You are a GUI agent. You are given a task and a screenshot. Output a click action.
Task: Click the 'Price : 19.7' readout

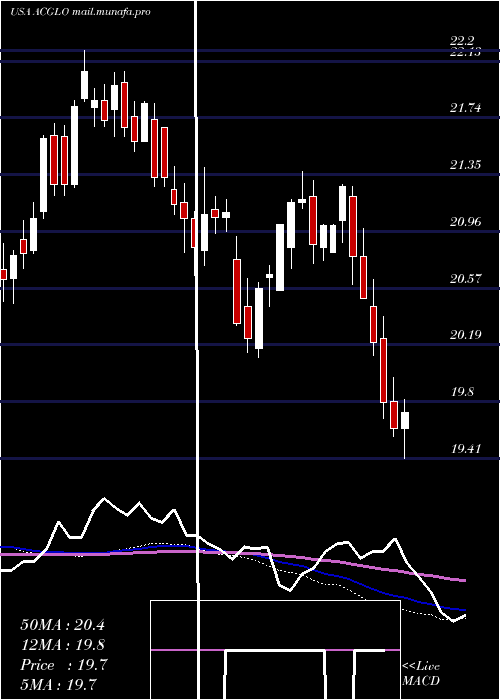[x=64, y=665]
